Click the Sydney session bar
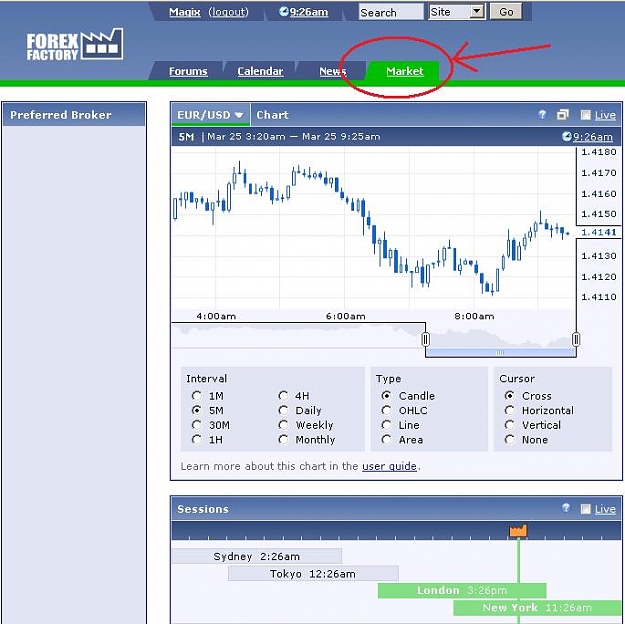 point(257,556)
